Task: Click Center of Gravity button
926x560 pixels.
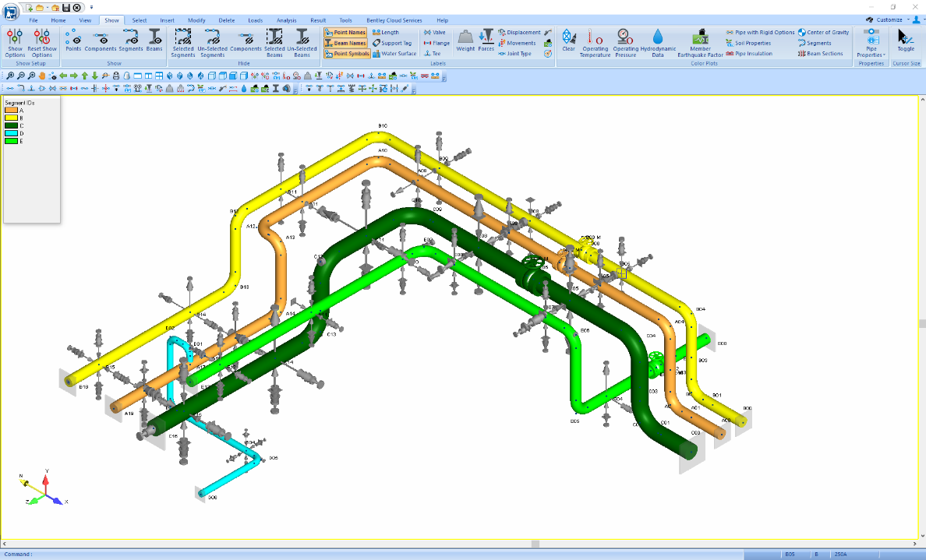Action: click(x=823, y=33)
